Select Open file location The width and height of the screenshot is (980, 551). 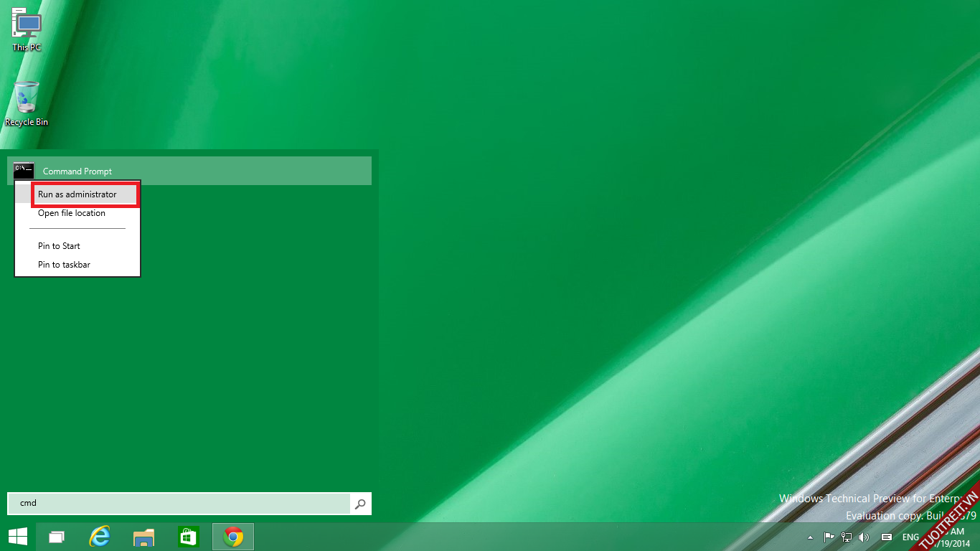tap(72, 213)
